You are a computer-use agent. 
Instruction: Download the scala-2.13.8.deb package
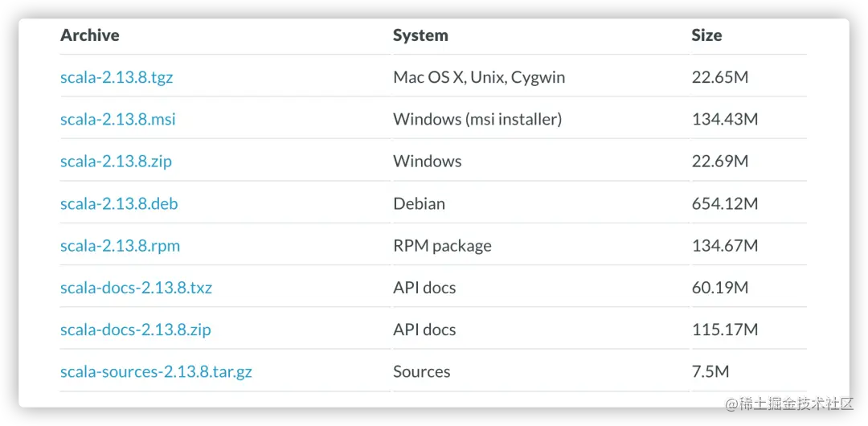[119, 204]
